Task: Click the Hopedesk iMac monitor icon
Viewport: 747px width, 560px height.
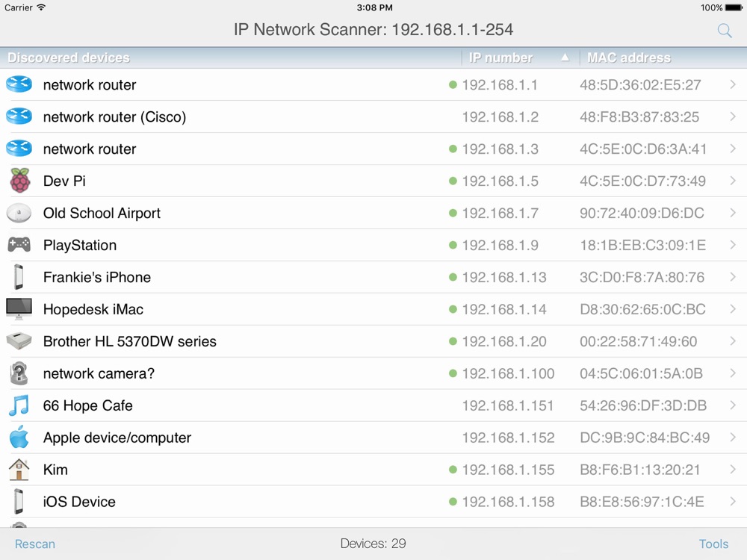Action: point(19,309)
